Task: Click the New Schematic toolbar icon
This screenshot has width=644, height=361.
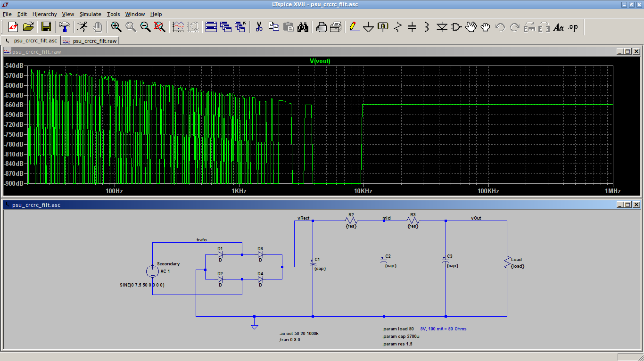Action: 13,27
